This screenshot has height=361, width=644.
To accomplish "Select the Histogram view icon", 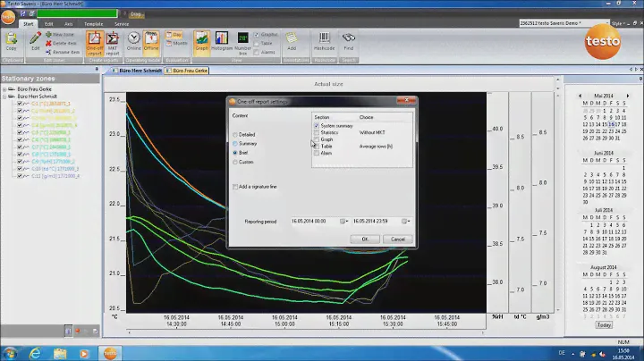I will click(x=221, y=39).
